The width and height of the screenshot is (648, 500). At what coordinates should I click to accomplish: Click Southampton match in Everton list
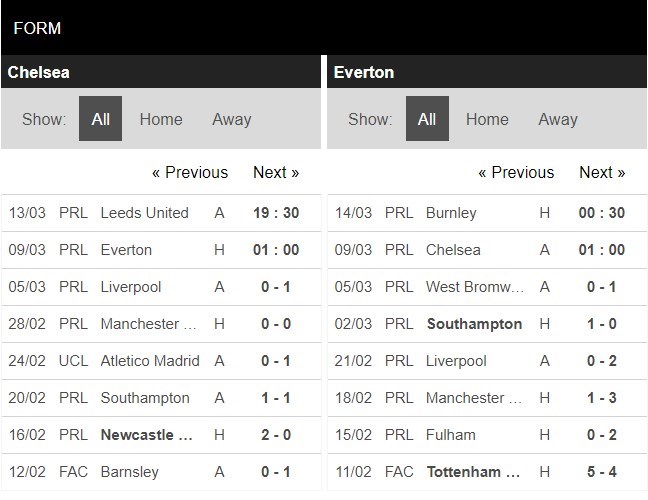(474, 324)
